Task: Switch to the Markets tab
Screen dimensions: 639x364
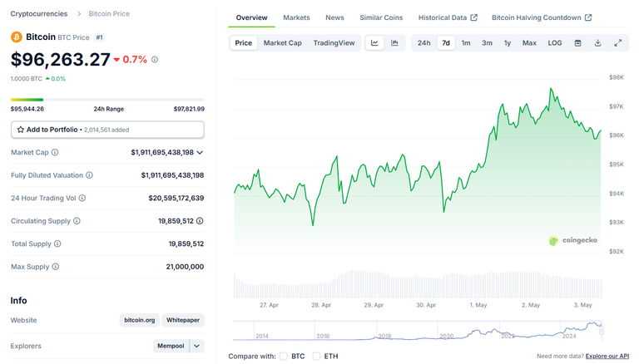Action: [x=296, y=17]
